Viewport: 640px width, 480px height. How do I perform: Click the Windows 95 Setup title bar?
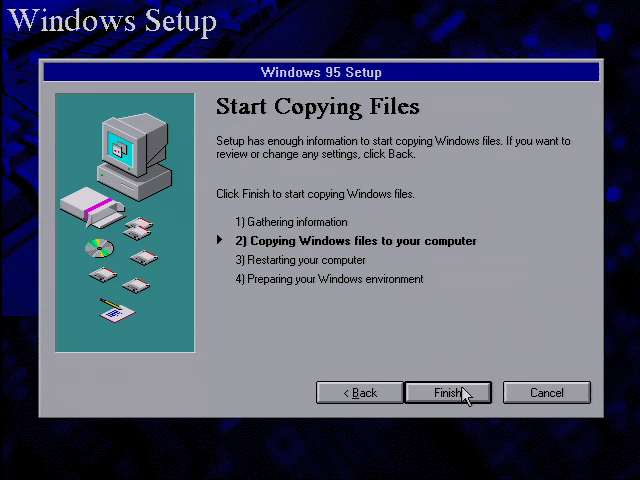coord(321,72)
